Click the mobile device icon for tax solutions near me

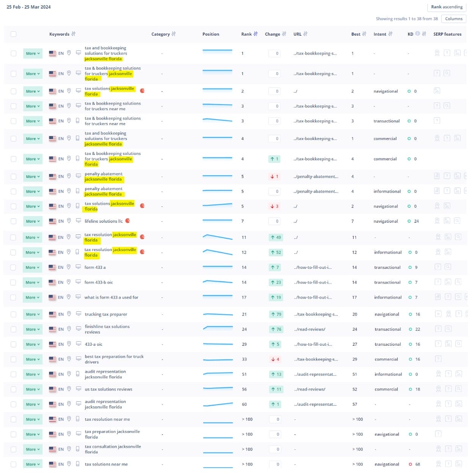click(78, 464)
